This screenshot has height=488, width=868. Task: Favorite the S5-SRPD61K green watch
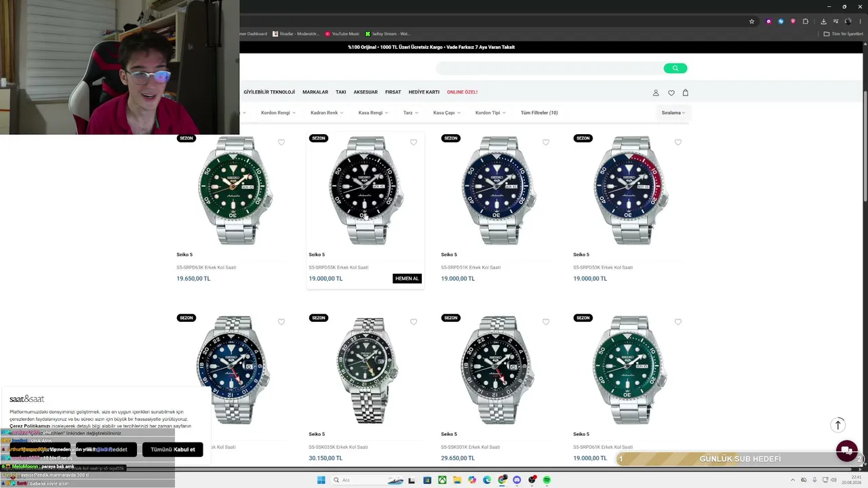[678, 322]
